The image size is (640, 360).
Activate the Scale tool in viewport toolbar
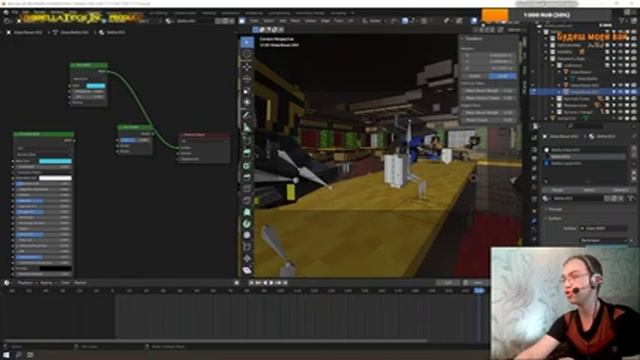tap(247, 90)
